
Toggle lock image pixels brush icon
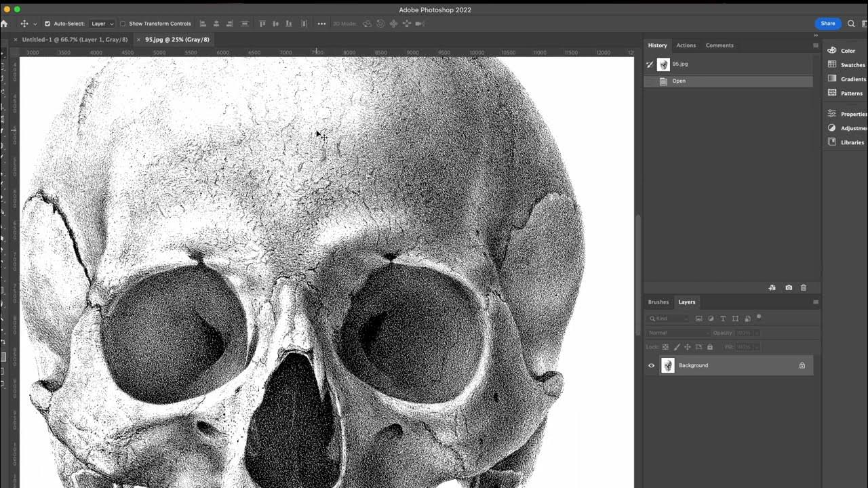(x=676, y=347)
